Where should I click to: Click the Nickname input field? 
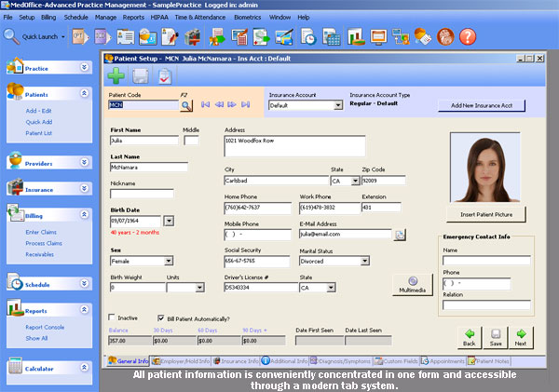(142, 194)
